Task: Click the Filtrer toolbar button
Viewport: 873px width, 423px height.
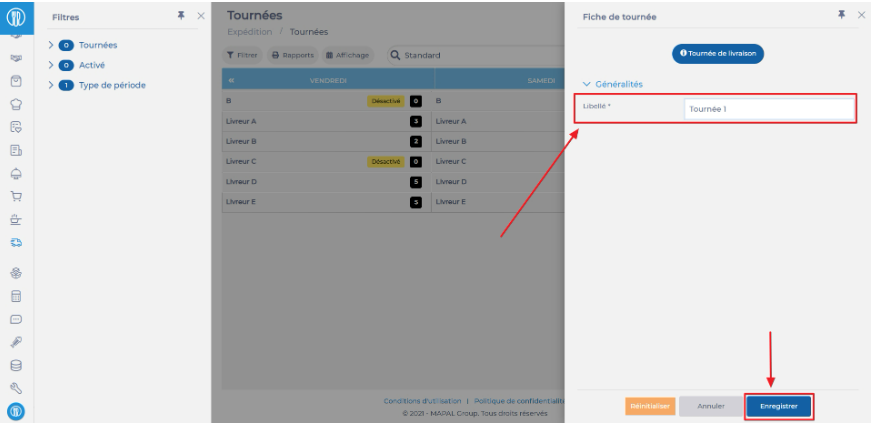Action: pyautogui.click(x=243, y=55)
